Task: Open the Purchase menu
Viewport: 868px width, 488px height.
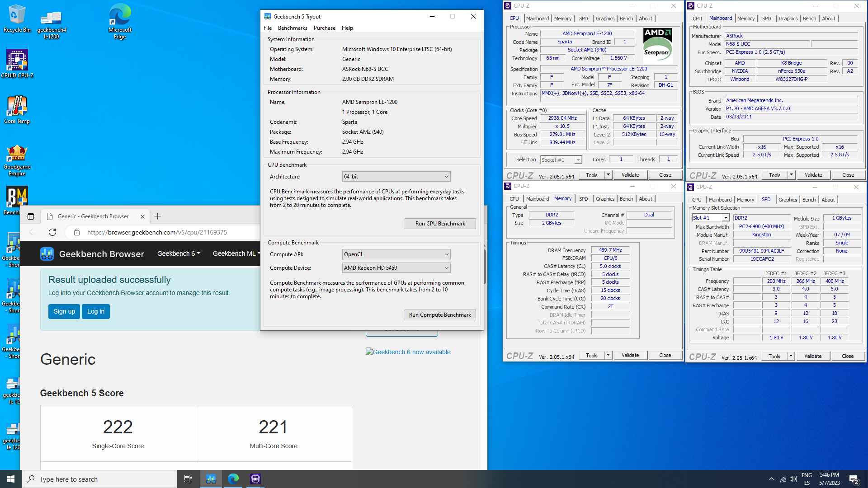Action: (325, 28)
